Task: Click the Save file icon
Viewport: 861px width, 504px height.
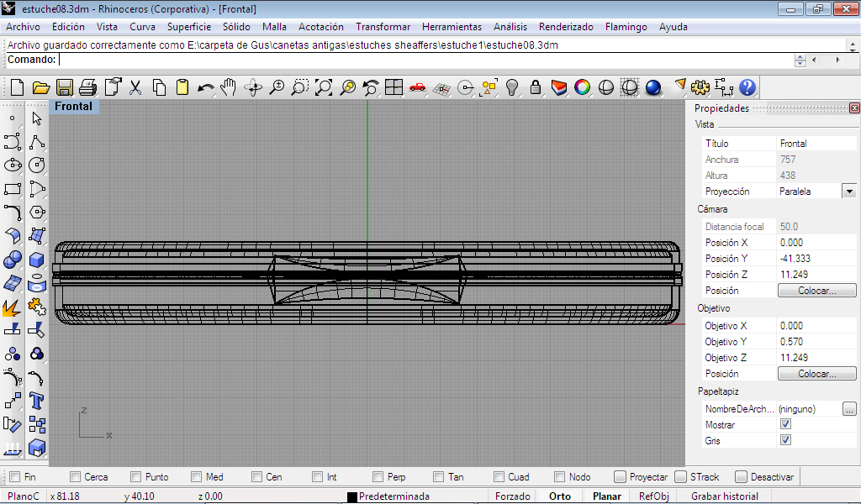Action: [x=65, y=87]
